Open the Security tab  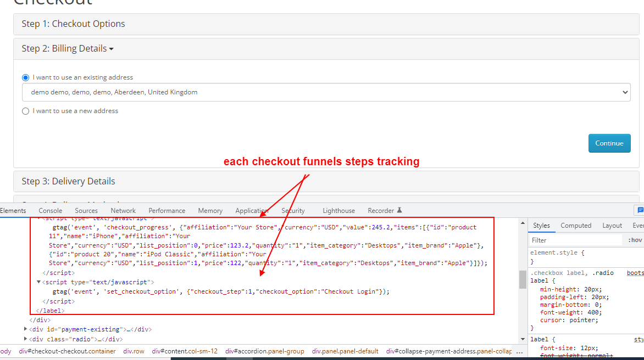click(293, 210)
